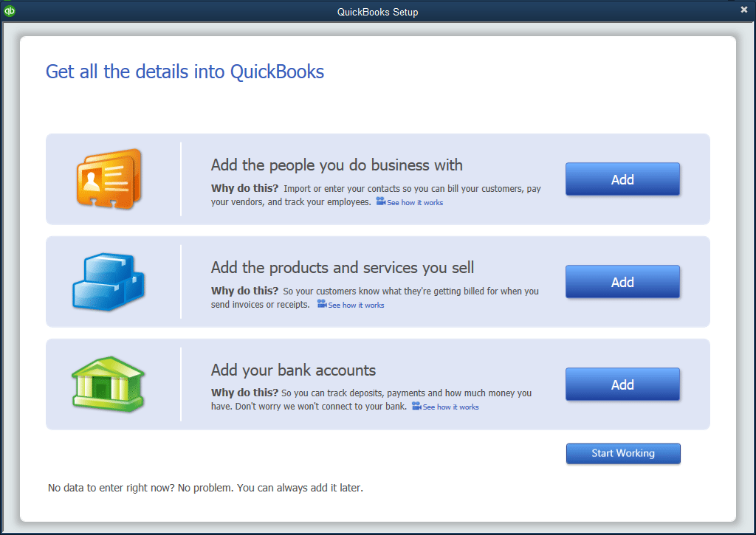Click the 'QuickBooks Setup' window title

[377, 12]
